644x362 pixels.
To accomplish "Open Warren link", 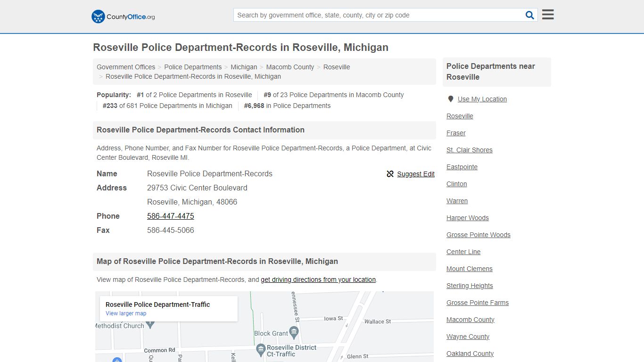I will 457,201.
